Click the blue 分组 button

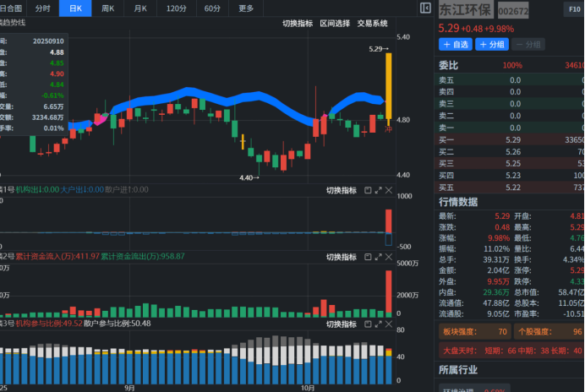[x=491, y=44]
